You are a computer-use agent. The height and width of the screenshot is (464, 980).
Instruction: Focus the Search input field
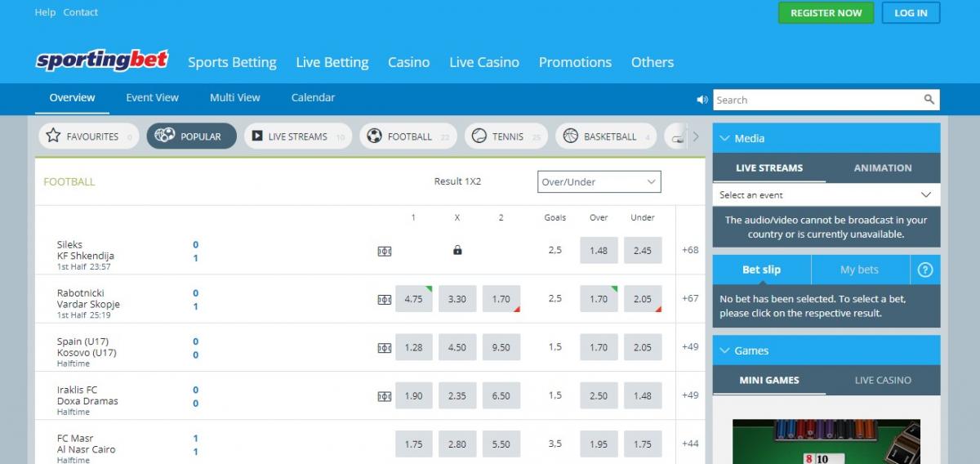(x=817, y=100)
